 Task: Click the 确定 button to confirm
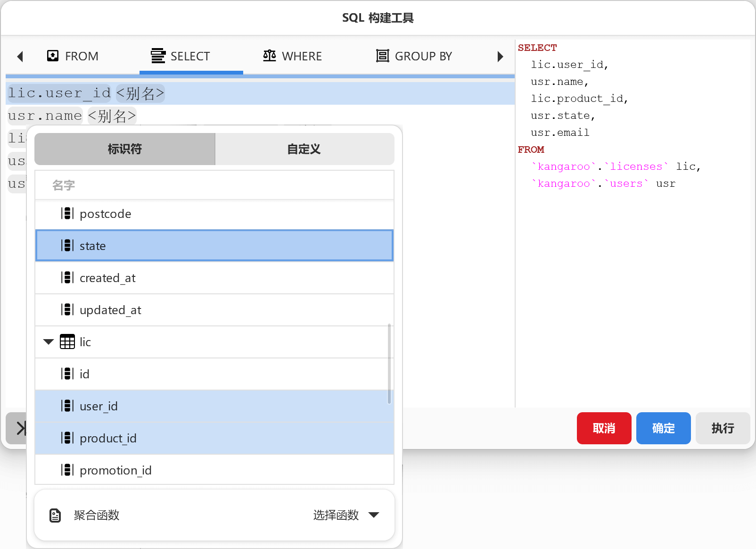click(x=663, y=428)
